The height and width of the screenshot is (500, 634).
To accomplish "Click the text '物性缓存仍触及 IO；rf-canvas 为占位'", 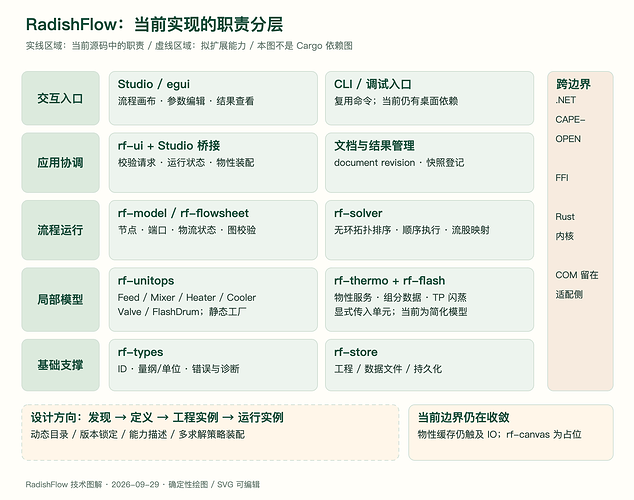I will (x=500, y=435).
